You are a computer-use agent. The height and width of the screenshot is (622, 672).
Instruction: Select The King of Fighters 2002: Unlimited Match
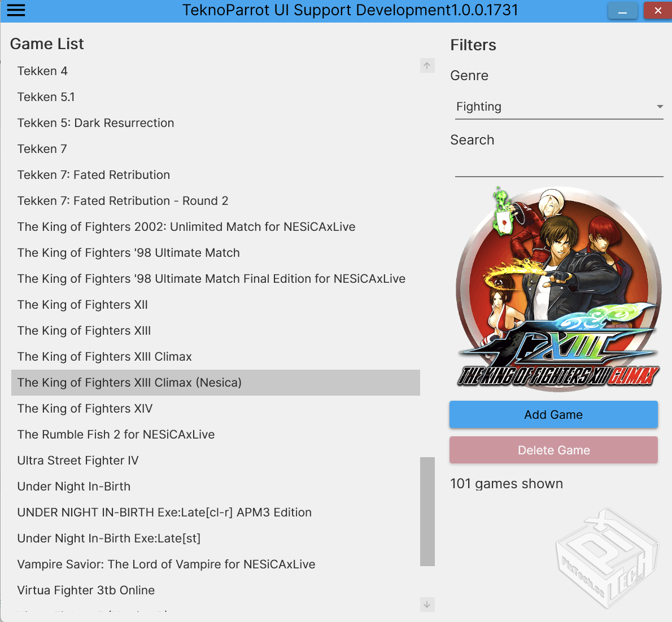pos(186,227)
